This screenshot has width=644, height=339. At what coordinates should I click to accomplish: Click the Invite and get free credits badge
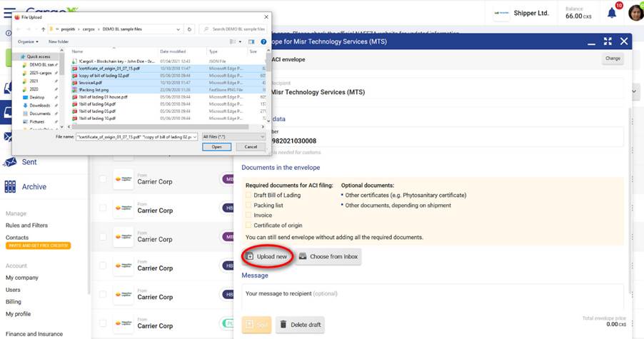pyautogui.click(x=38, y=246)
